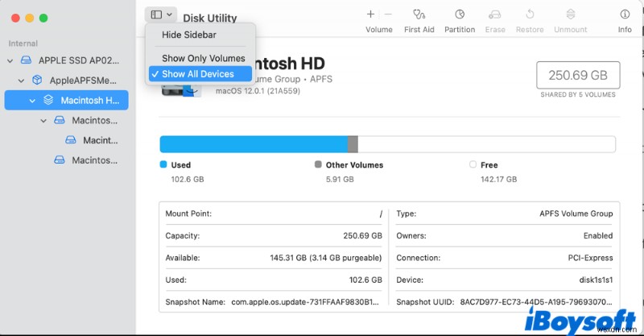Viewport: 644px width, 336px height.
Task: Click the Available 145.31 GB value
Action: click(x=326, y=258)
